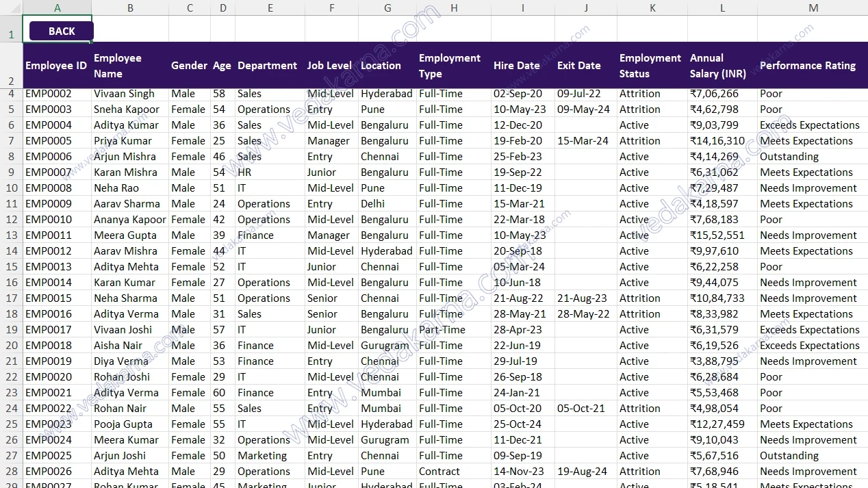Select the column A header

click(58, 8)
